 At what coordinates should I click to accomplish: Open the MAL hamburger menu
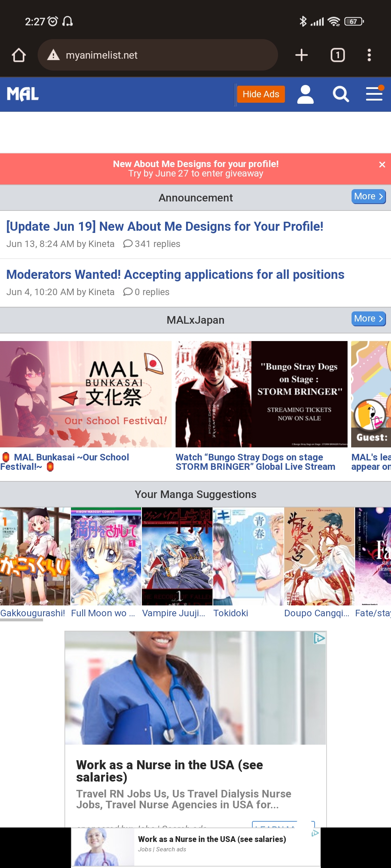tap(374, 94)
